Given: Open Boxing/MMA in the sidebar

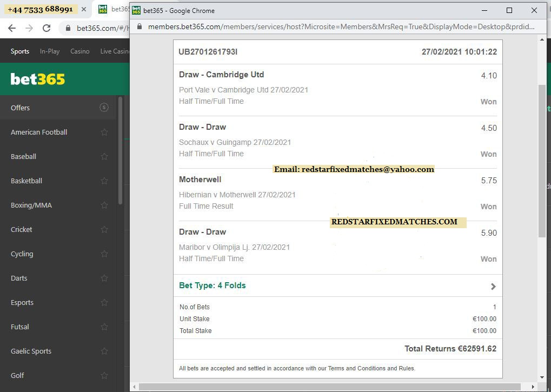Looking at the screenshot, I should [x=58, y=205].
